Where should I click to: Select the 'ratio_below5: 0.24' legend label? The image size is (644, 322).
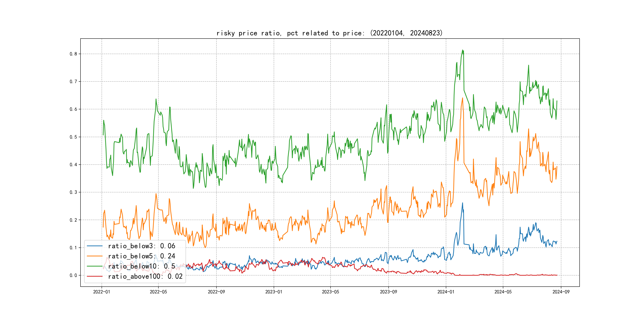click(x=142, y=256)
